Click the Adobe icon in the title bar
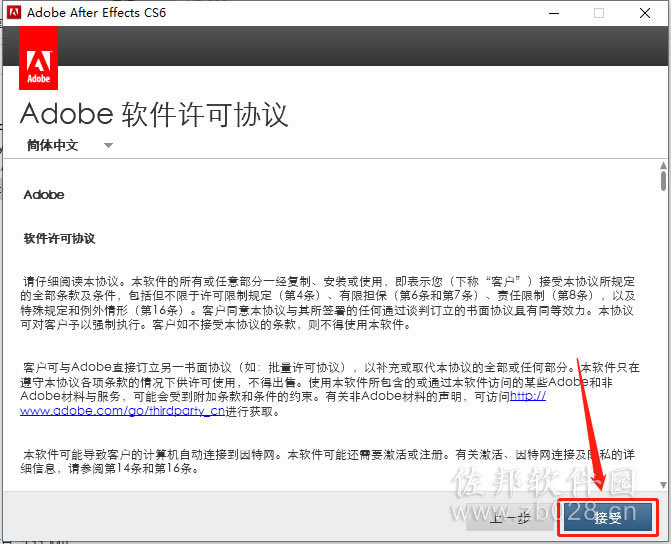The height and width of the screenshot is (544, 671). (x=14, y=12)
